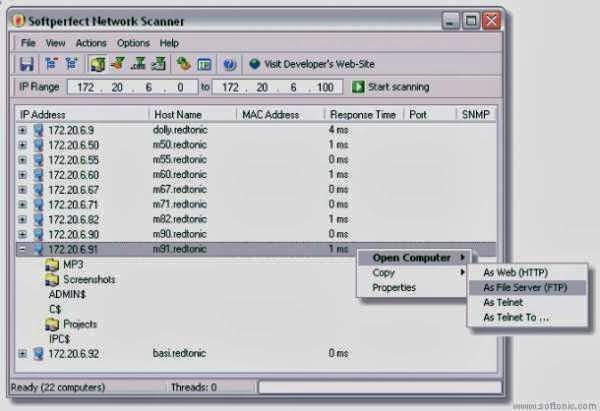This screenshot has height=411, width=600.
Task: Click the '.com' hostname resolve toolbar icon
Action: [x=138, y=64]
